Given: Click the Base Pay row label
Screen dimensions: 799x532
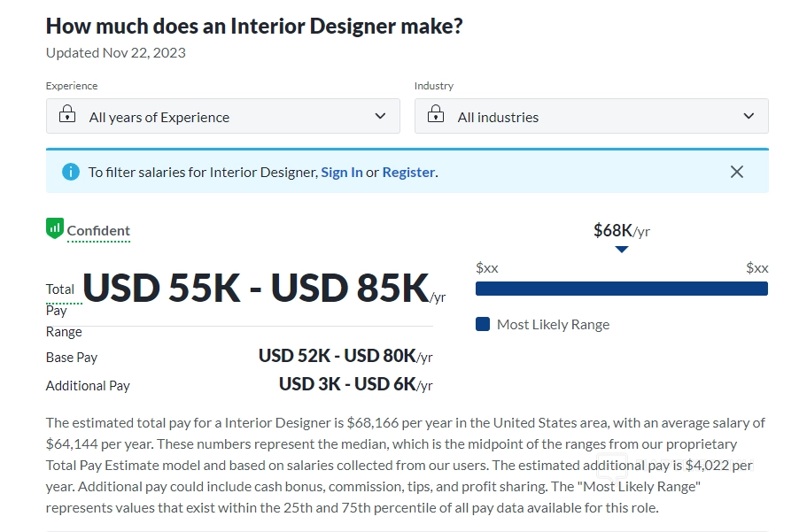Looking at the screenshot, I should 72,358.
